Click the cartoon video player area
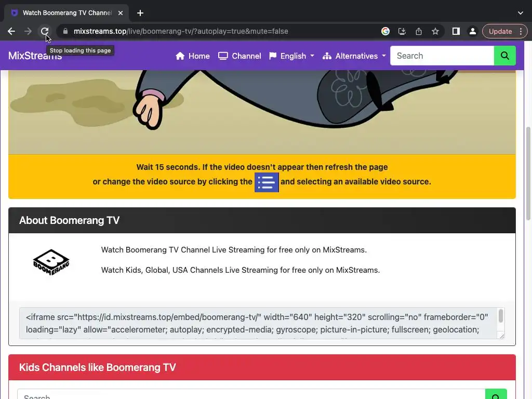The width and height of the screenshot is (532, 399). (262, 112)
